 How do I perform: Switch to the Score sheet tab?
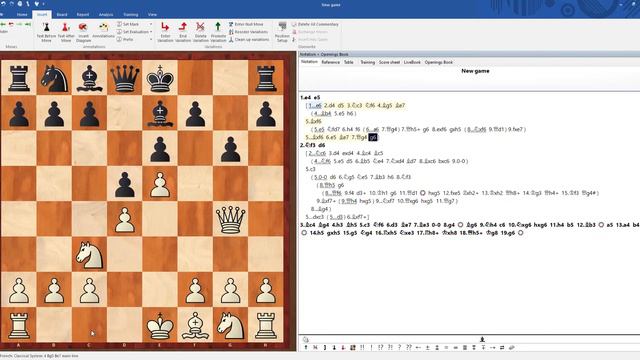pos(389,62)
